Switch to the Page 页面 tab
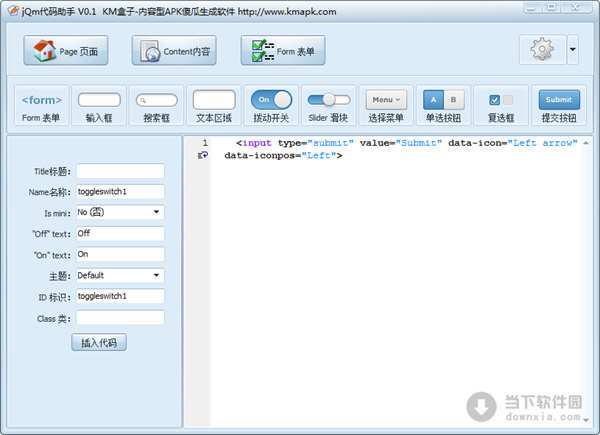The image size is (600, 435). (x=66, y=51)
